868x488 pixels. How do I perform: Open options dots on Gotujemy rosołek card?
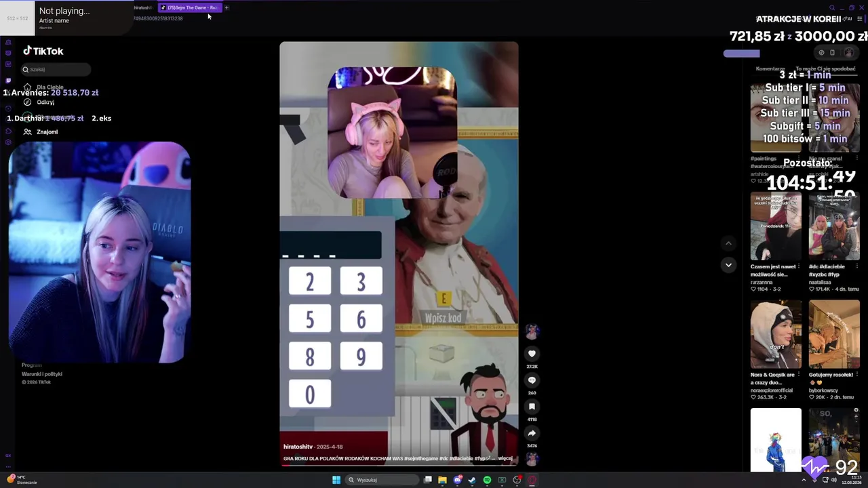tap(857, 375)
